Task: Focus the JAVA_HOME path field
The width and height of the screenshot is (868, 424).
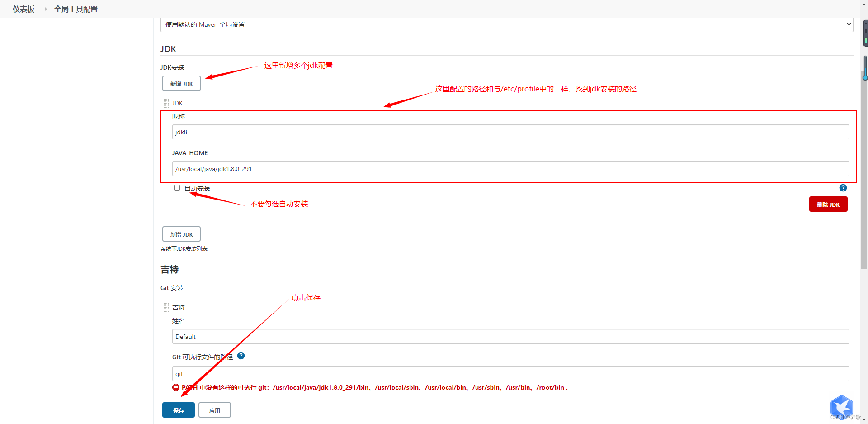Action: point(510,169)
